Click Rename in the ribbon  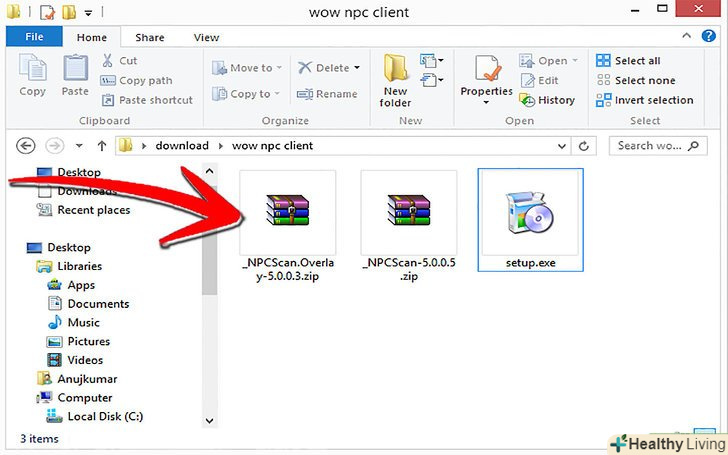[x=327, y=94]
